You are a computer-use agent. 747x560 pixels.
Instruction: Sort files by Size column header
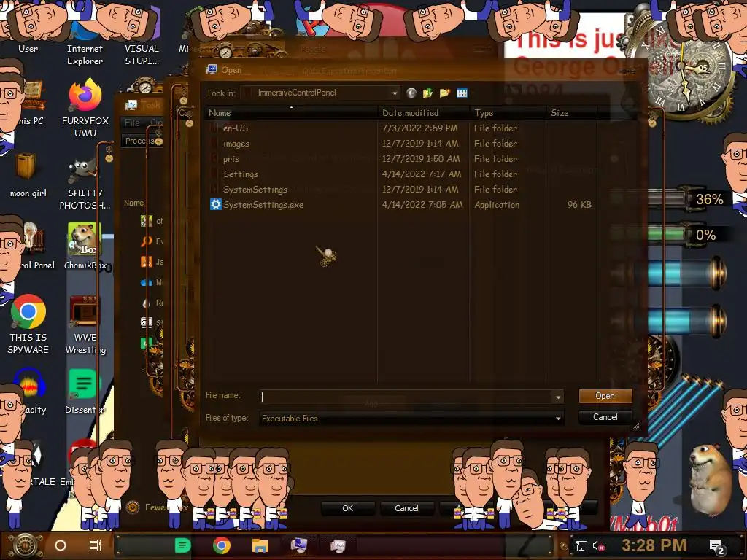(x=572, y=113)
